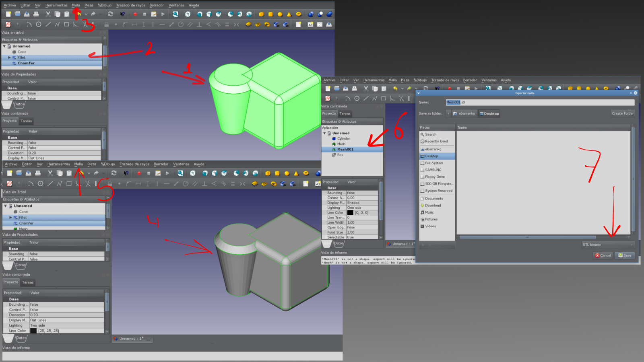
Task: Click yellow Cone primitive icon in top-left window
Action: click(289, 14)
